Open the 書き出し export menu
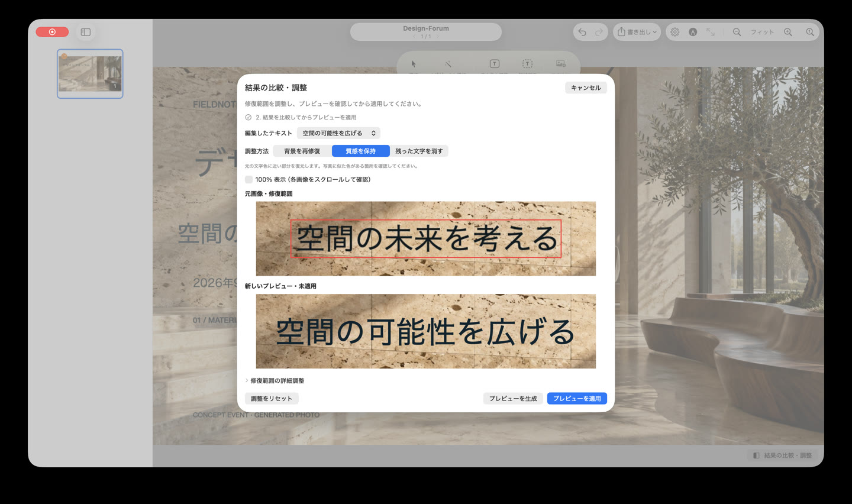The height and width of the screenshot is (504, 852). point(637,32)
